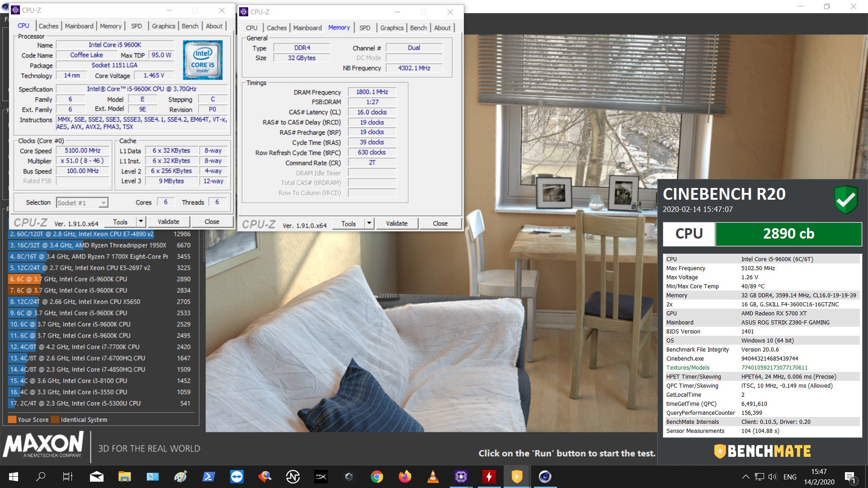The height and width of the screenshot is (488, 868).
Task: Click Intel Core i5 logo in CPU-Z
Action: coord(203,60)
